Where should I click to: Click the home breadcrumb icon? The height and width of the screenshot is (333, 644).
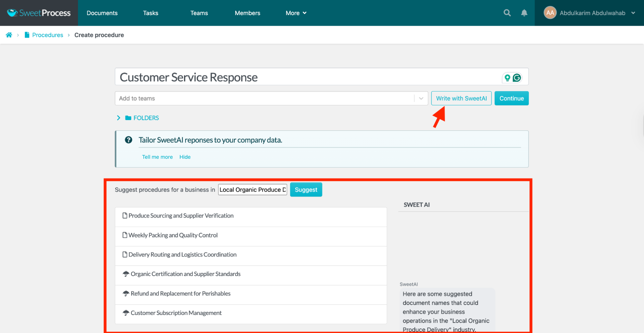pos(9,35)
